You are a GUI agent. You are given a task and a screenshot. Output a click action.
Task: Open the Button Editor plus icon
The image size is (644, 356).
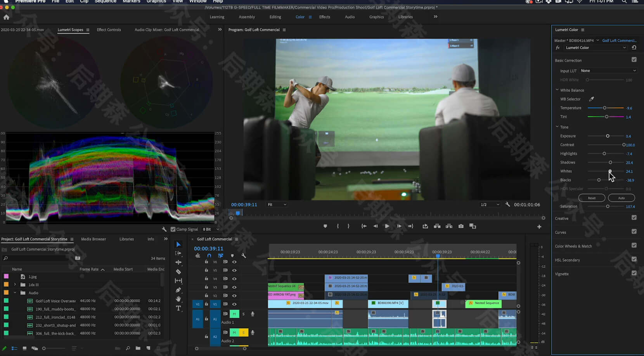[x=539, y=227]
